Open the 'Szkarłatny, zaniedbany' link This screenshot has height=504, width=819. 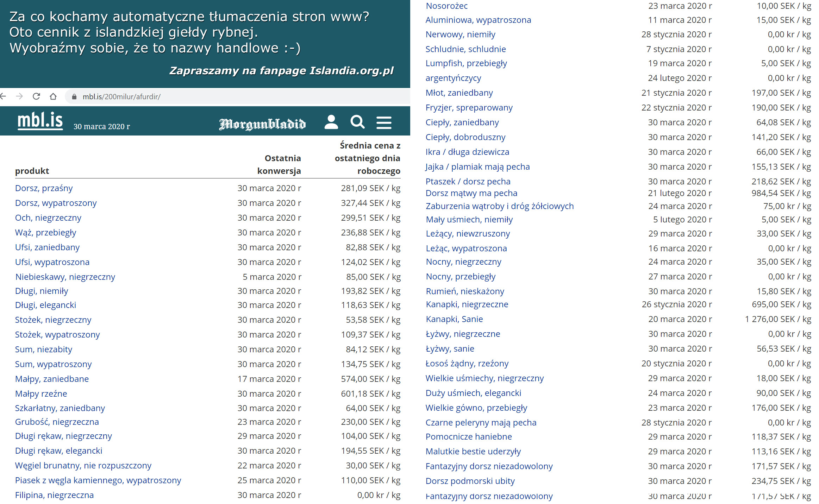tap(60, 408)
